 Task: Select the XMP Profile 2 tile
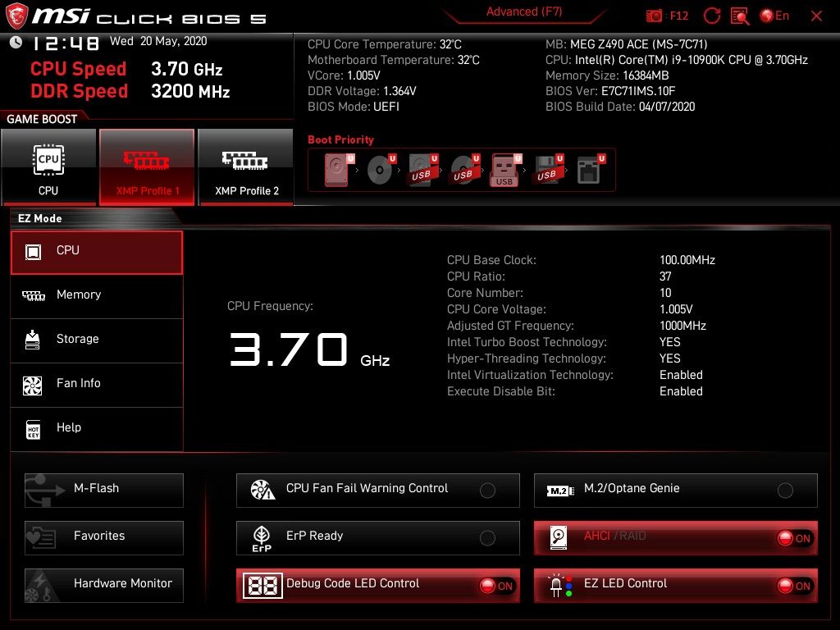click(245, 167)
